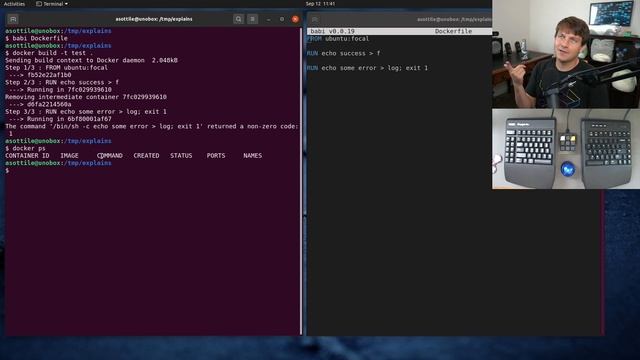Screen dimensions: 640x360
Task: Minimize the left terminal window
Action: [x=268, y=19]
